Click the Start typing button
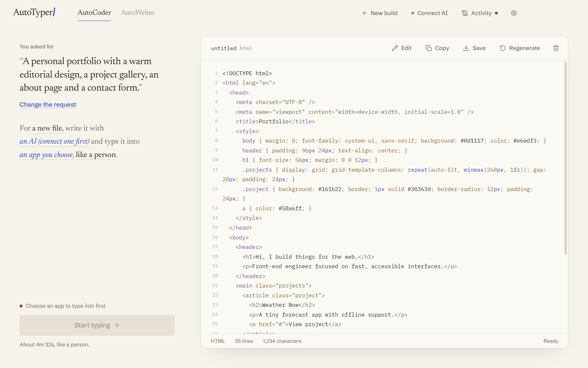Screen dimensions: 588x368 [97, 325]
